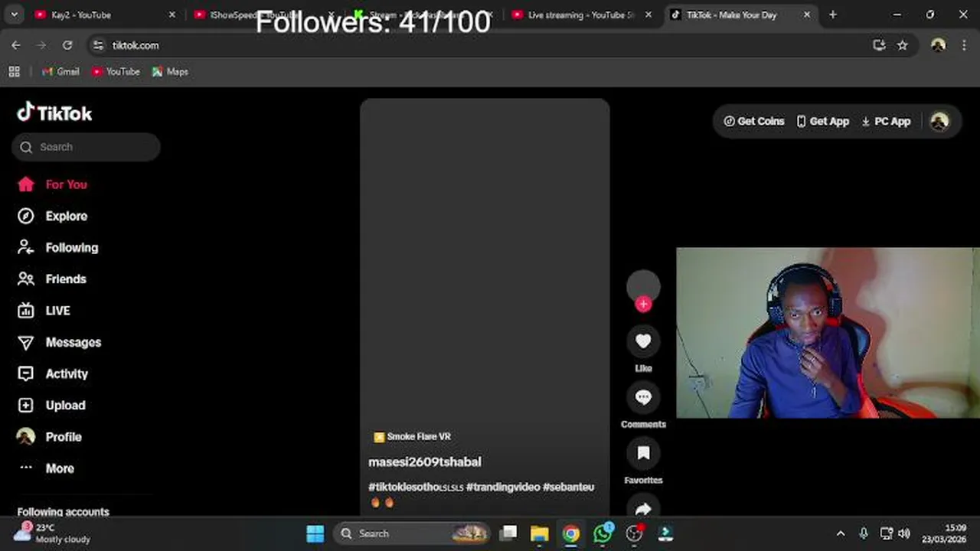
Task: Close the Kay2 - YouTube tab
Action: [171, 15]
